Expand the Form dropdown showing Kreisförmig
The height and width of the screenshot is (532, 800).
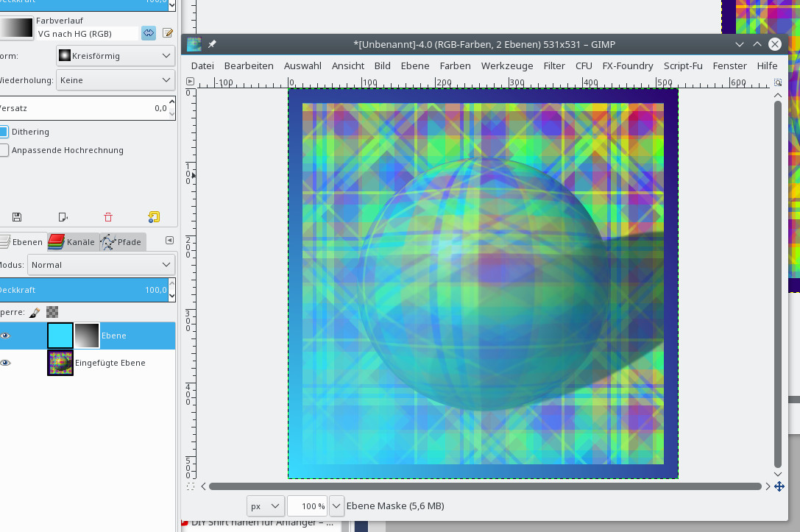point(115,56)
